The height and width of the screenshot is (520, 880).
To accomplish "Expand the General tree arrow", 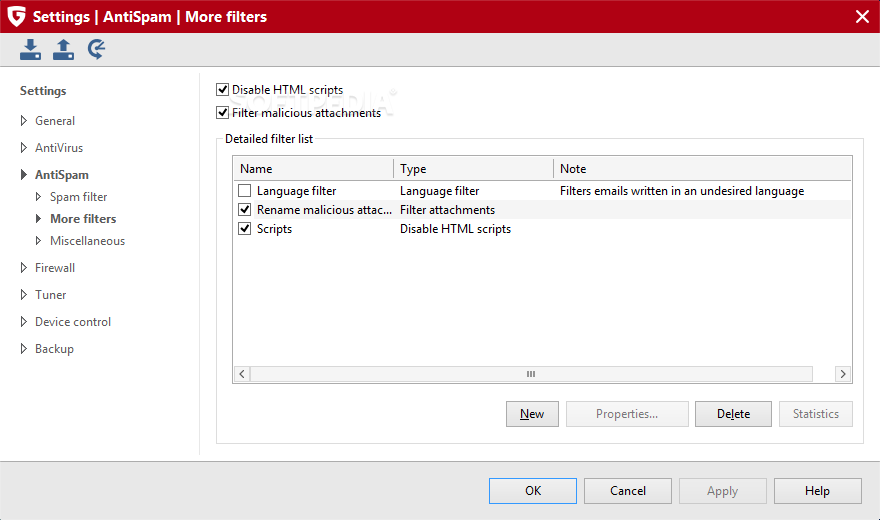I will point(24,121).
